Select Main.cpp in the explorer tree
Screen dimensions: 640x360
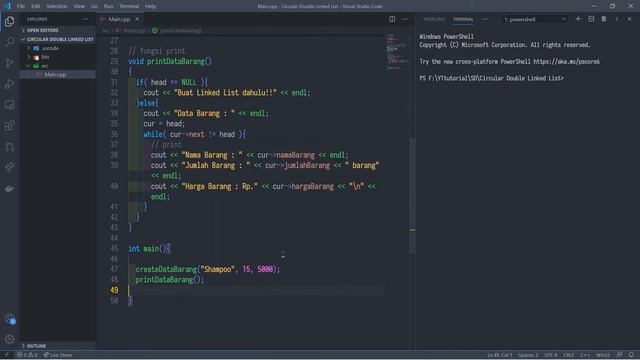click(x=58, y=75)
